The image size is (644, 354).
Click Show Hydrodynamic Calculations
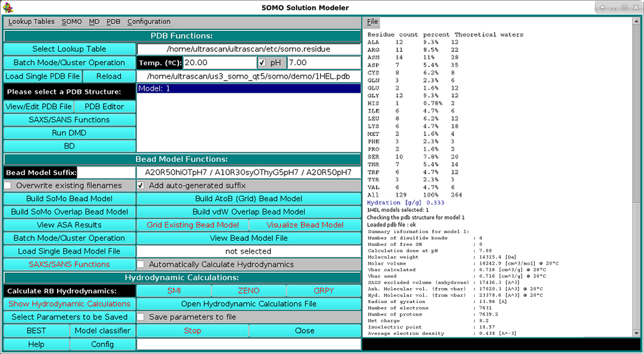coord(69,304)
